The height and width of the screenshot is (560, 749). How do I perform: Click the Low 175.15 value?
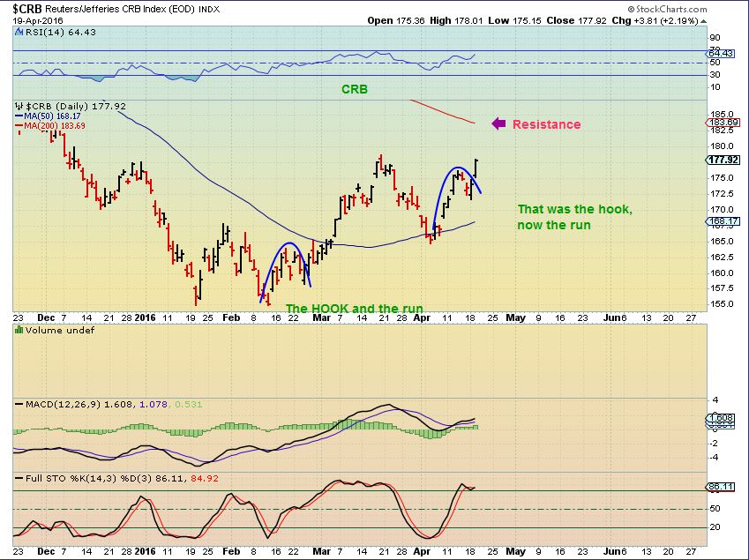click(514, 20)
